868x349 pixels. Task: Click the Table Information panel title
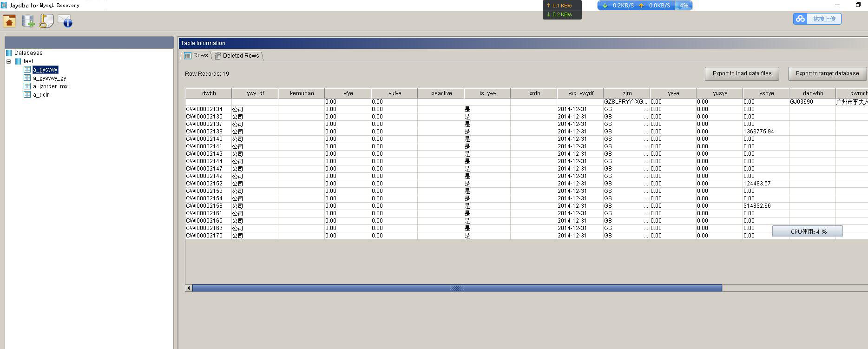[203, 43]
